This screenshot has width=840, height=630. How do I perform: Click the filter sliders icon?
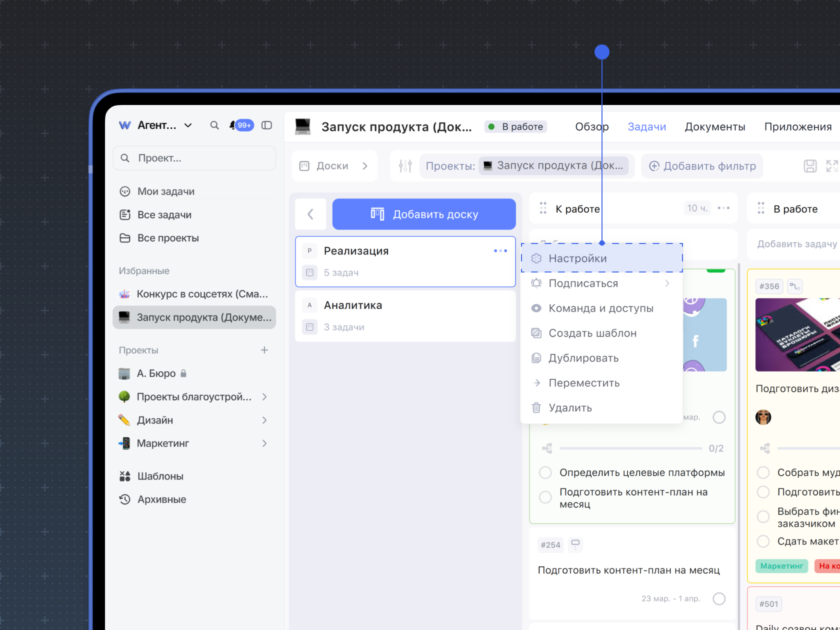tap(405, 166)
